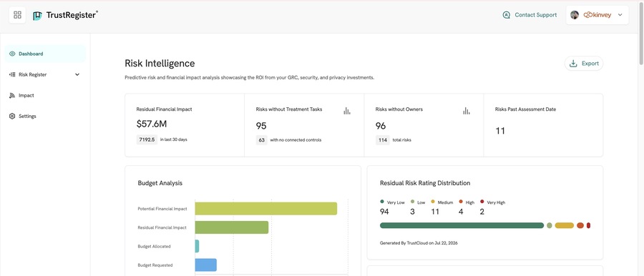This screenshot has height=276, width=644.
Task: Click the Risk Intelligence heading
Action: (160, 63)
